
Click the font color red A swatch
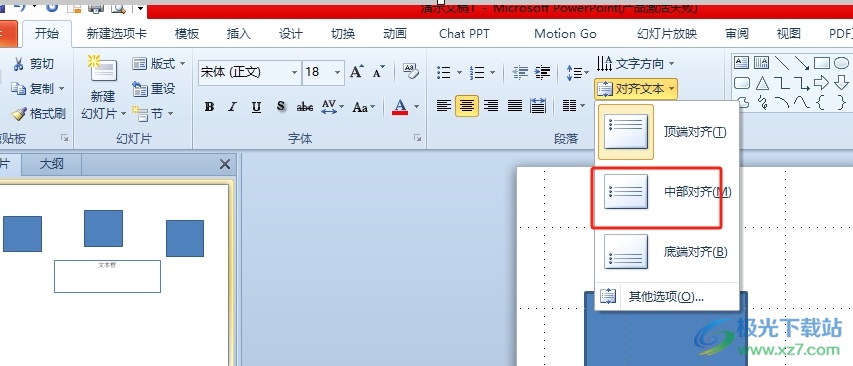pyautogui.click(x=400, y=107)
